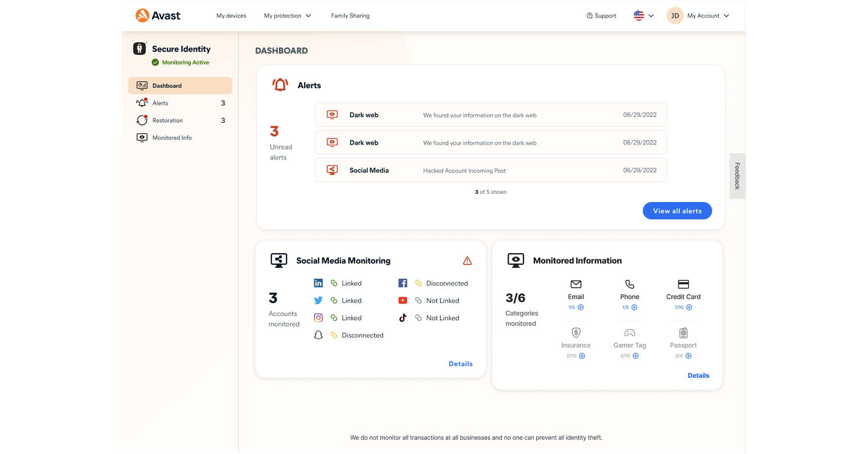This screenshot has width=868, height=454.
Task: Open the Feedback side tab
Action: [737, 176]
